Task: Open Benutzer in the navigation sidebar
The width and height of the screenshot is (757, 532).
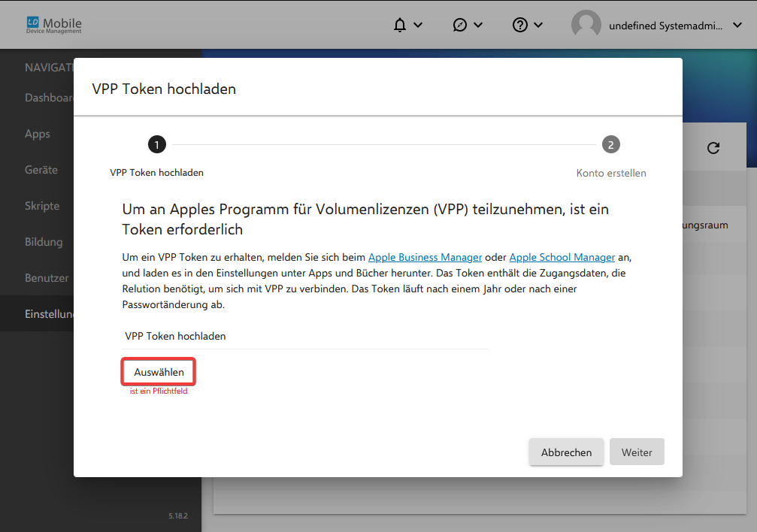Action: [x=47, y=278]
